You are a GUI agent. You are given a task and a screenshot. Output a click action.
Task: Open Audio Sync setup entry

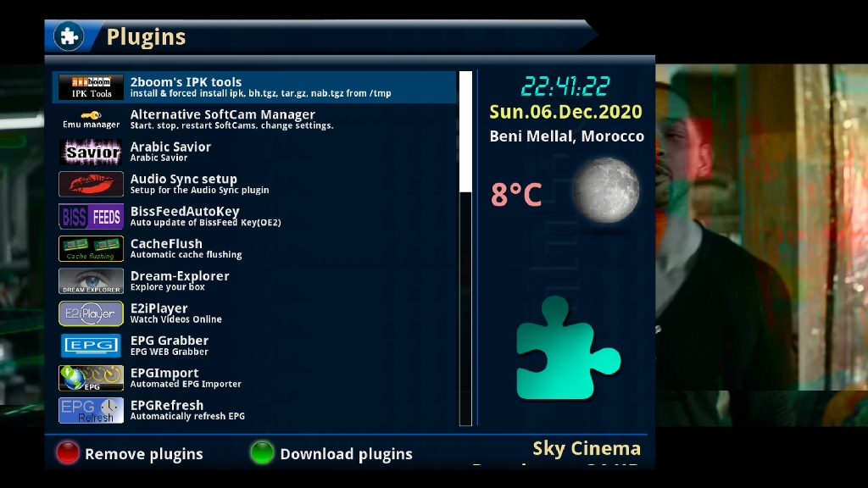click(x=254, y=184)
